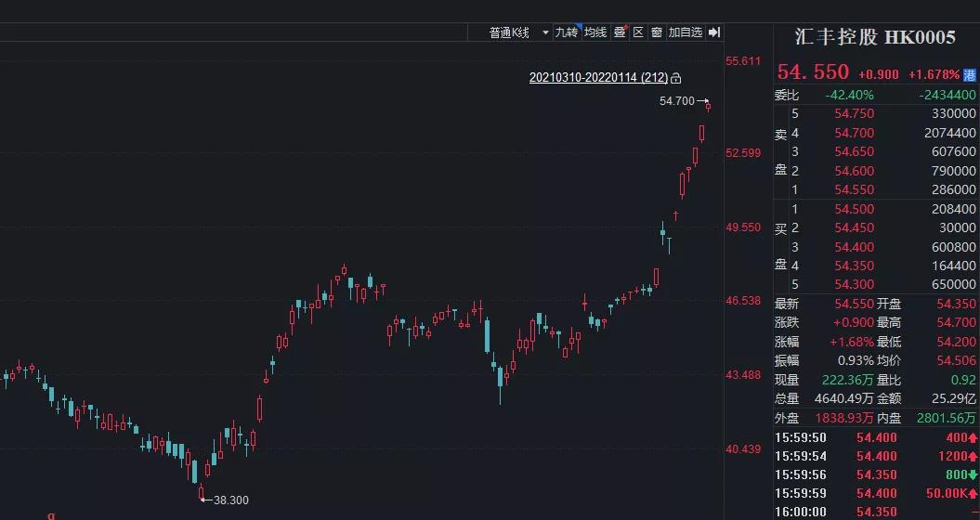This screenshot has height=520, width=980.
Task: Click the 43.488 price axis label
Action: click(x=743, y=375)
